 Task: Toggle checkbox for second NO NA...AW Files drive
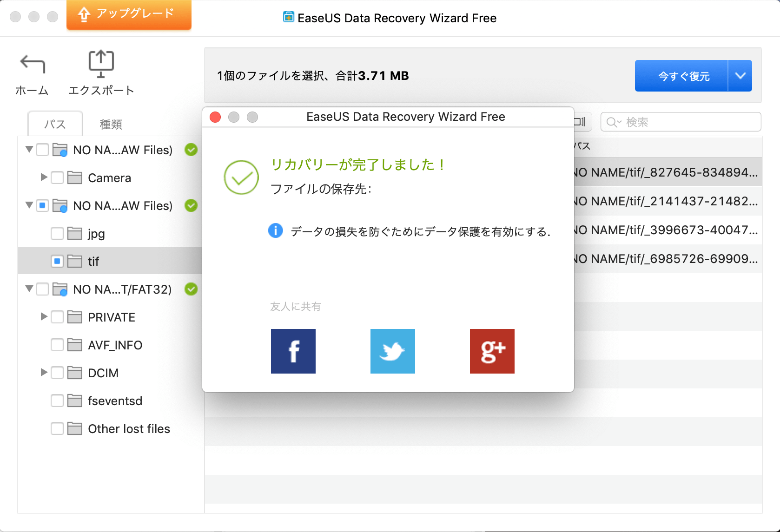pos(42,205)
